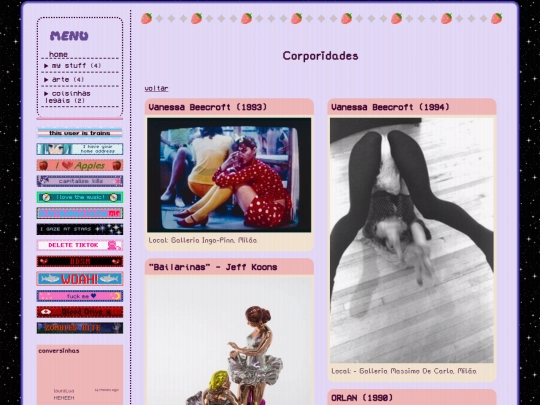Click the 'Corporidades' page heading

point(320,56)
